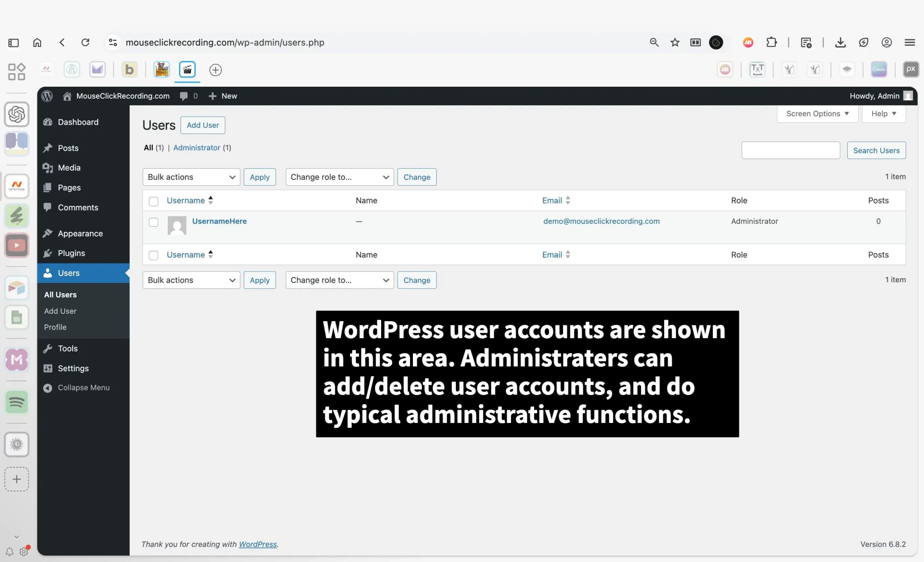Open the ChatGPT sidebar panel icon
This screenshot has height=562, width=924.
pyautogui.click(x=17, y=114)
